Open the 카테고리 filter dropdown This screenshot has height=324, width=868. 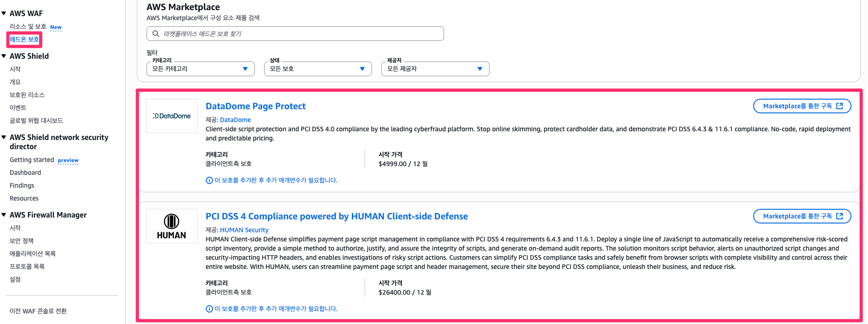coord(201,69)
